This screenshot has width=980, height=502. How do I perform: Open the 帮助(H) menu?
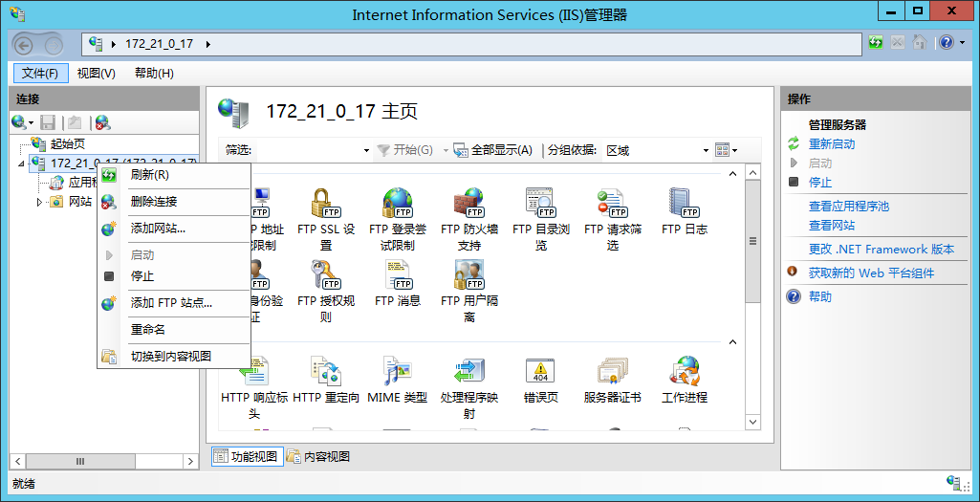pos(154,73)
